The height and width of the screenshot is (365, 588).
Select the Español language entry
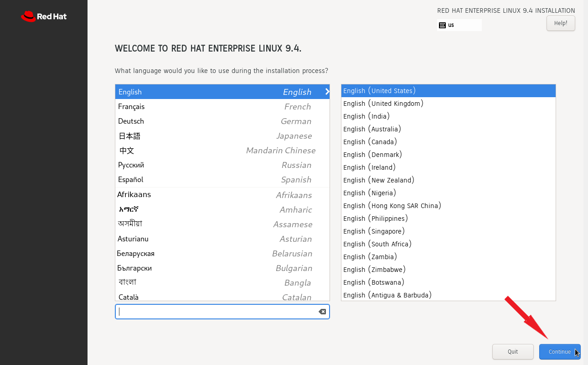click(182, 179)
